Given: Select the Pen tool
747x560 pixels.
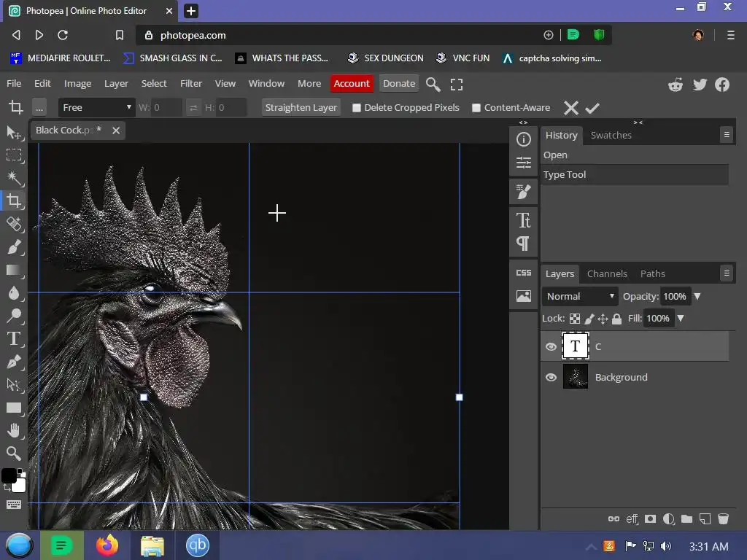Looking at the screenshot, I should point(14,362).
